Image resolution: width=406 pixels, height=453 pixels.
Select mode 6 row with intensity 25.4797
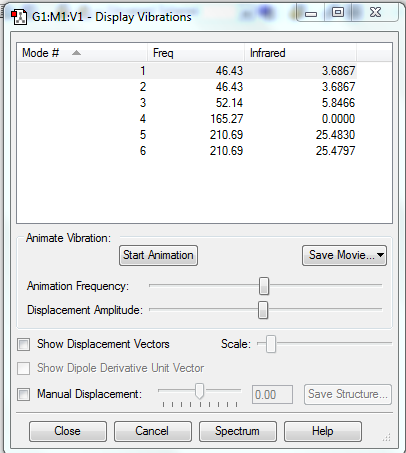187,151
